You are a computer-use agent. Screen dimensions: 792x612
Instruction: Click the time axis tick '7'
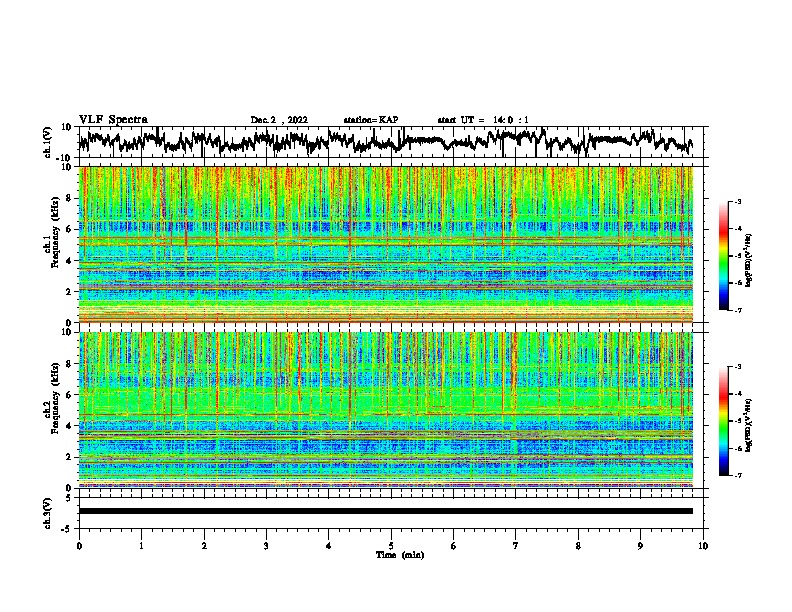pos(516,546)
